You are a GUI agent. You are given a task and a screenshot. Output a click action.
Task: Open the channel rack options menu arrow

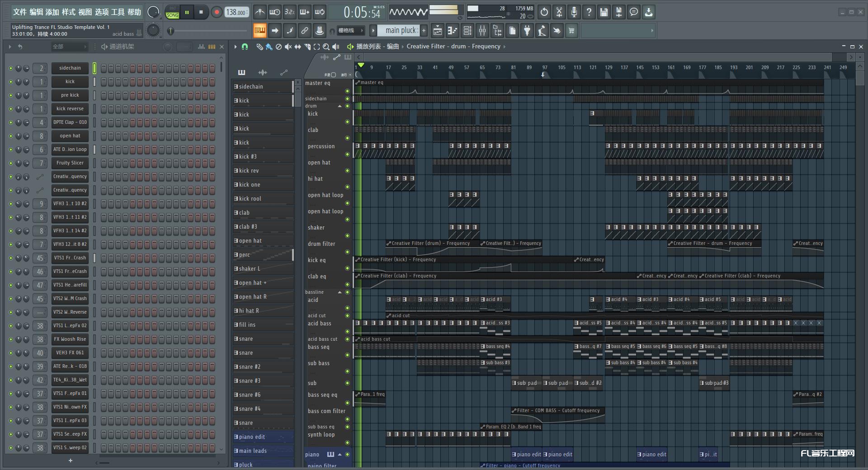(10, 47)
